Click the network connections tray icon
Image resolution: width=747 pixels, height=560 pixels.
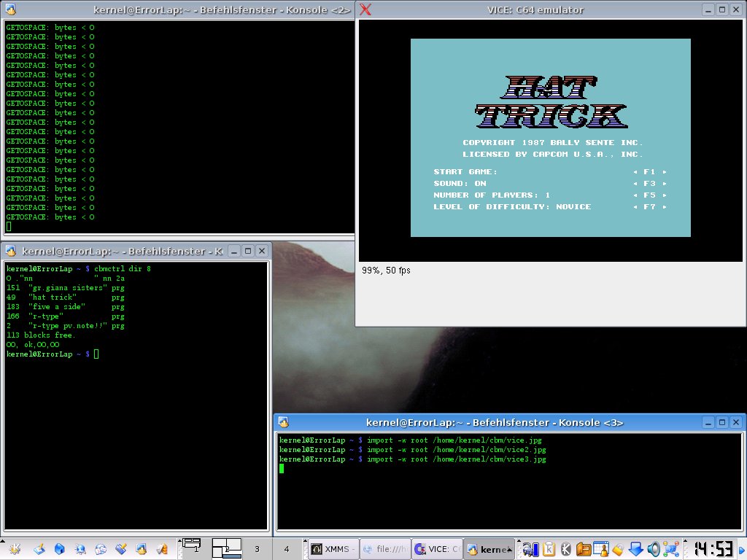671,549
